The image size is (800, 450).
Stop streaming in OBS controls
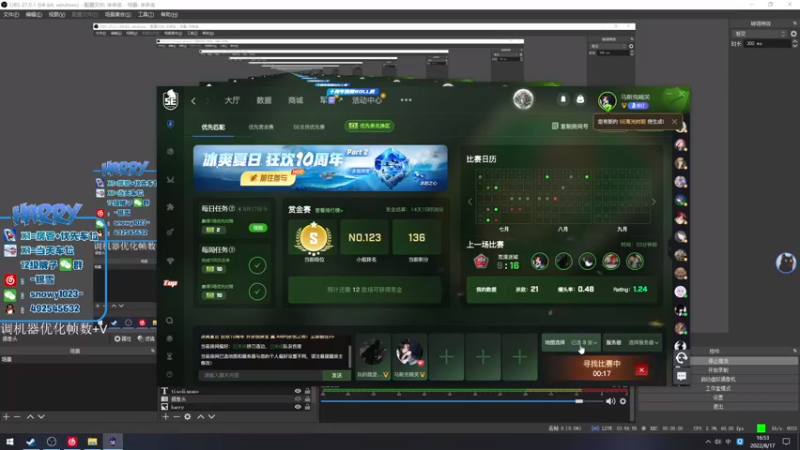[x=718, y=361]
